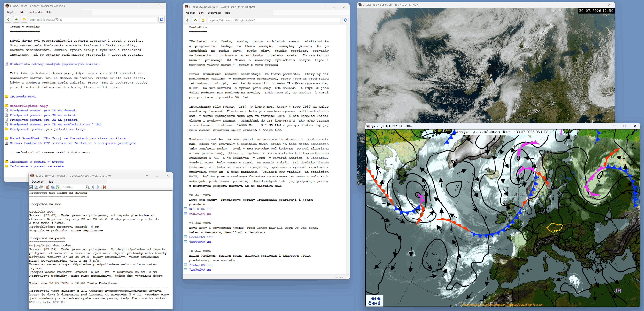The image size is (644, 311).
Task: Open the home page in the i-logout.cz/cz window
Action: [x=24, y=20]
